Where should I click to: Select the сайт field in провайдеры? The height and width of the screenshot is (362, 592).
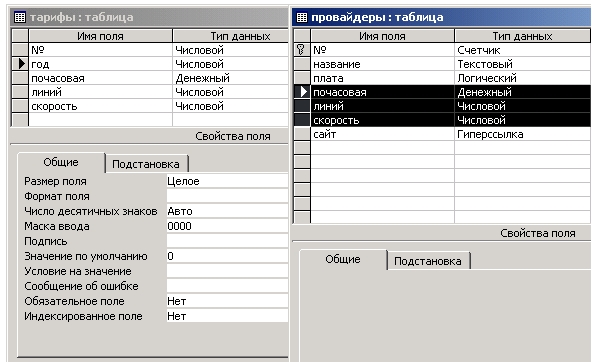tap(382, 134)
